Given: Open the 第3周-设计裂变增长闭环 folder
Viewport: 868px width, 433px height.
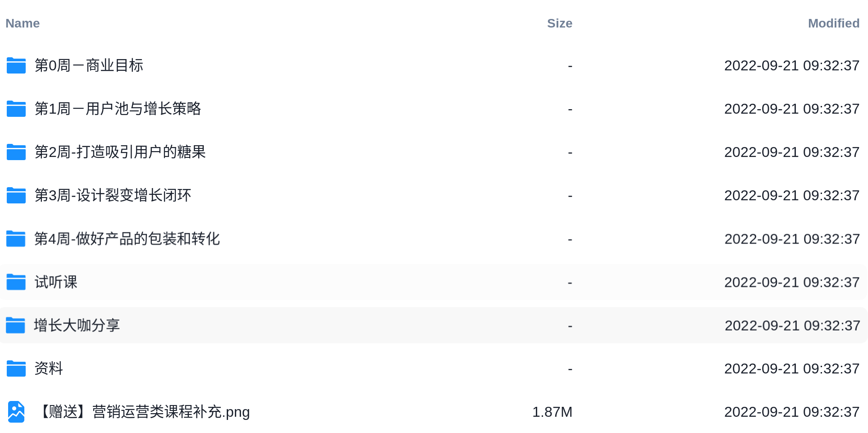Looking at the screenshot, I should coord(113,195).
